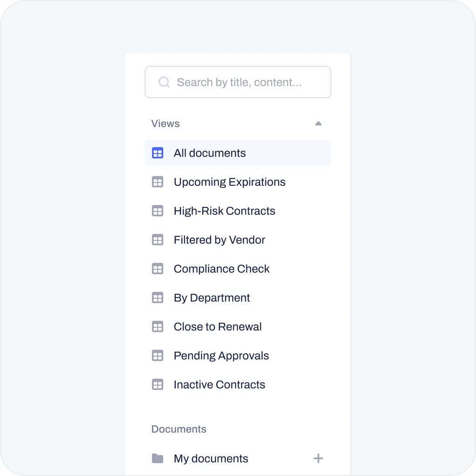Image resolution: width=476 pixels, height=476 pixels.
Task: Click the grid icon next to High-Risk Contracts
Action: click(158, 211)
